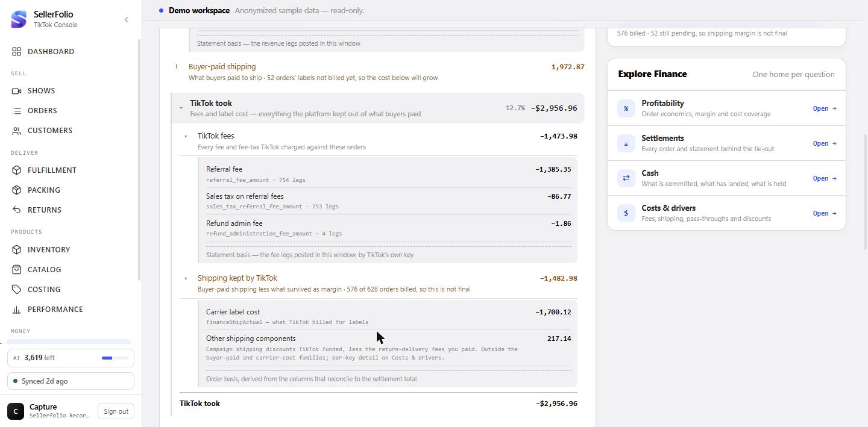Click the Sales tax on referral fees row
The height and width of the screenshot is (427, 868).
pyautogui.click(x=388, y=201)
